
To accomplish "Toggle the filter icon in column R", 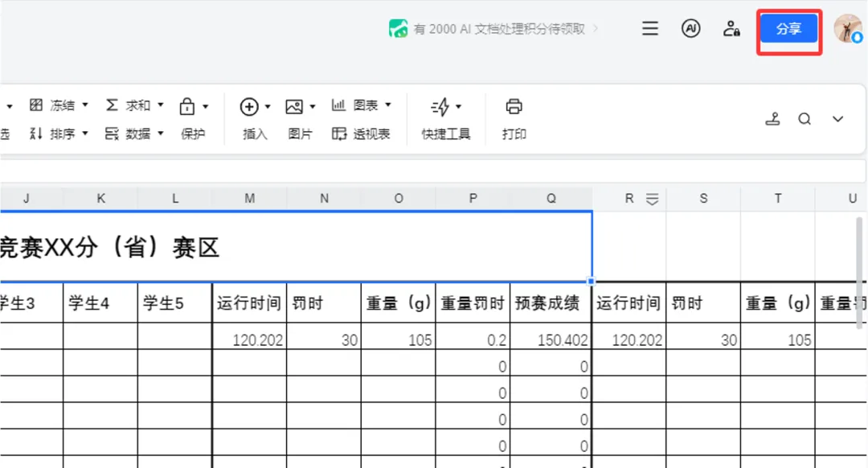I will [652, 199].
